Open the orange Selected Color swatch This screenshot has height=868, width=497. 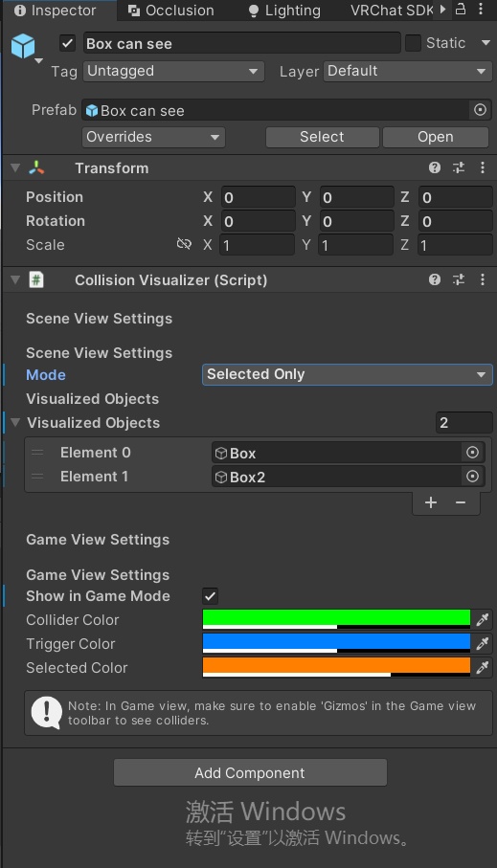tap(336, 667)
